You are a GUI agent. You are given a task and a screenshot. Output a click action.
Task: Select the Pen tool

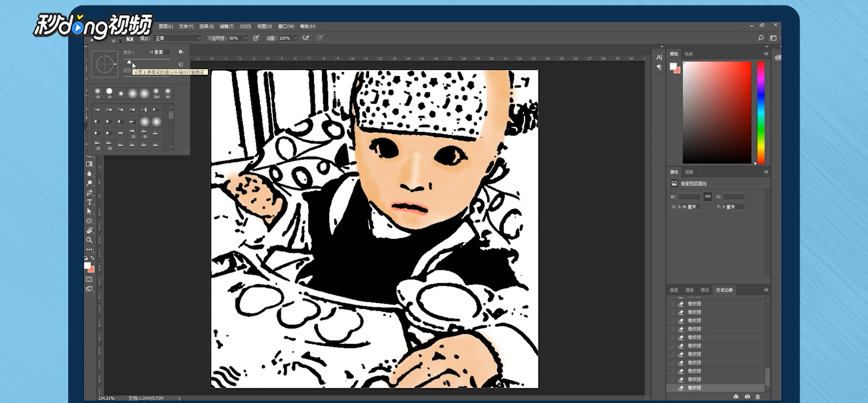click(89, 192)
